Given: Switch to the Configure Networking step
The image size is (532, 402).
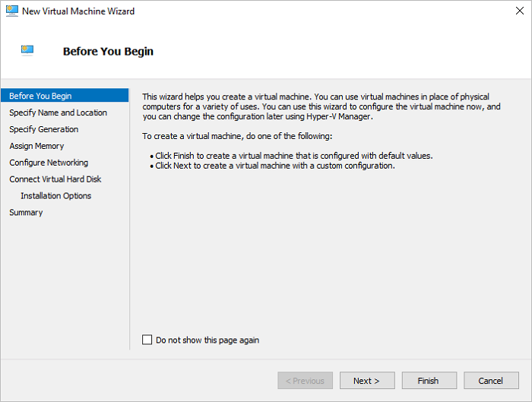Looking at the screenshot, I should (x=49, y=163).
